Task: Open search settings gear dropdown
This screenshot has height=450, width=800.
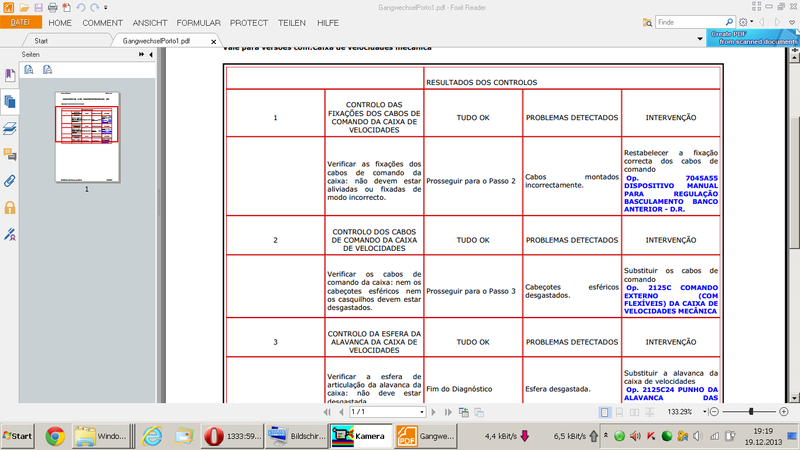Action: 745,21
